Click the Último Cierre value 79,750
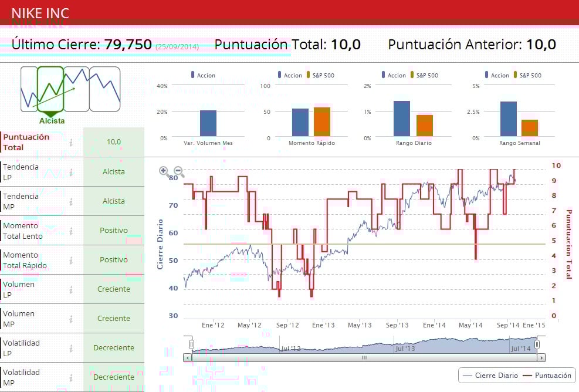The width and height of the screenshot is (579, 392). [x=128, y=45]
